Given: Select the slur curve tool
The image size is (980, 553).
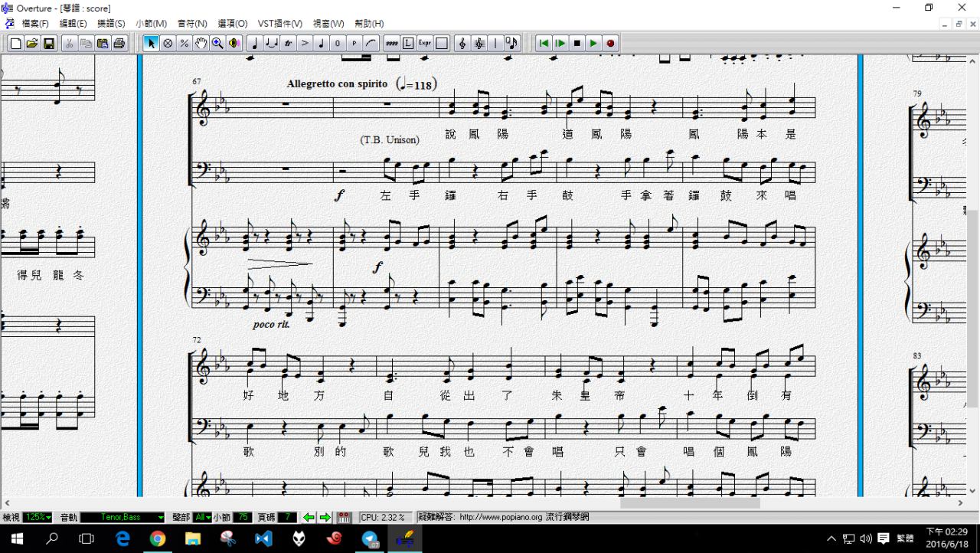Looking at the screenshot, I should pos(371,44).
